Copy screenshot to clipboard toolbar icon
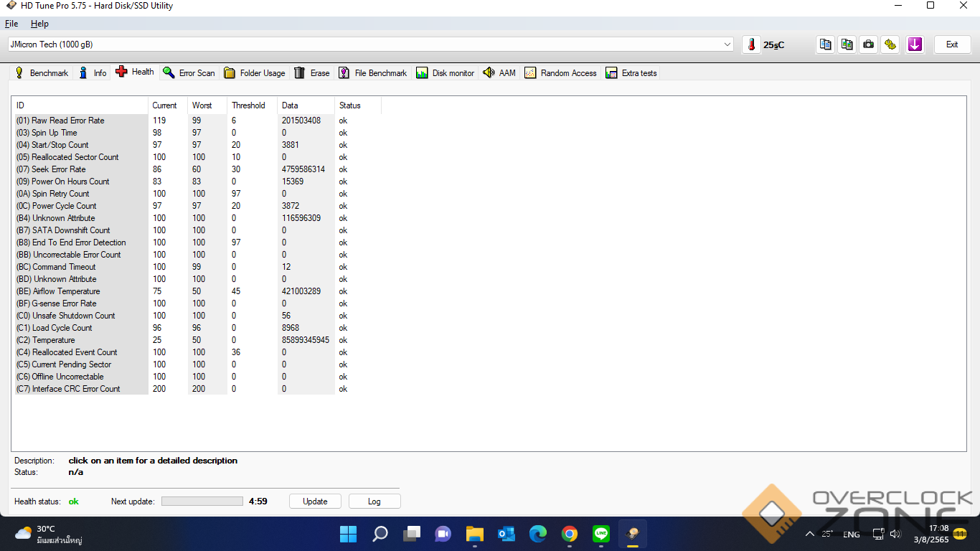 coord(847,44)
